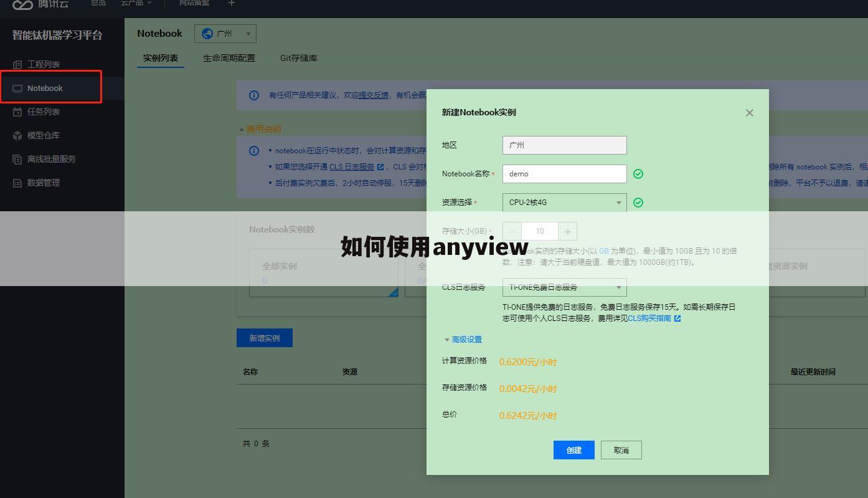Switch to the 实例列表 tab
Screen dimensions: 868x498
click(x=161, y=58)
